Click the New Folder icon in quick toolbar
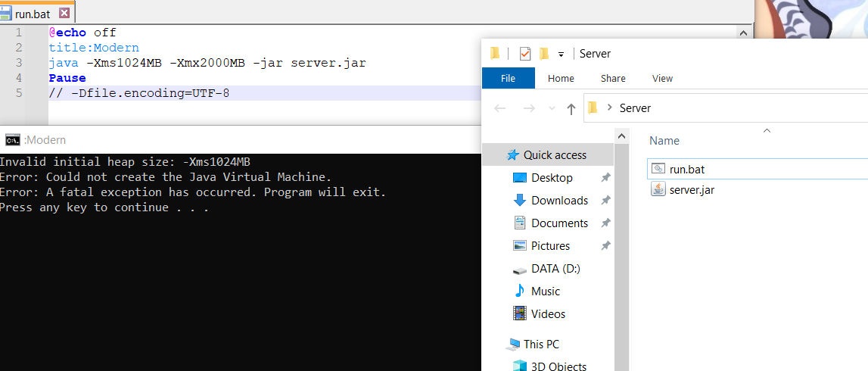This screenshot has width=868, height=371. pos(543,54)
